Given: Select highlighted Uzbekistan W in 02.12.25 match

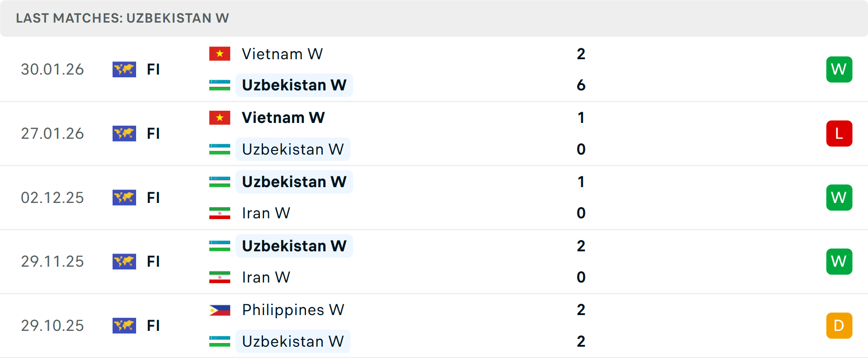Looking at the screenshot, I should [294, 182].
